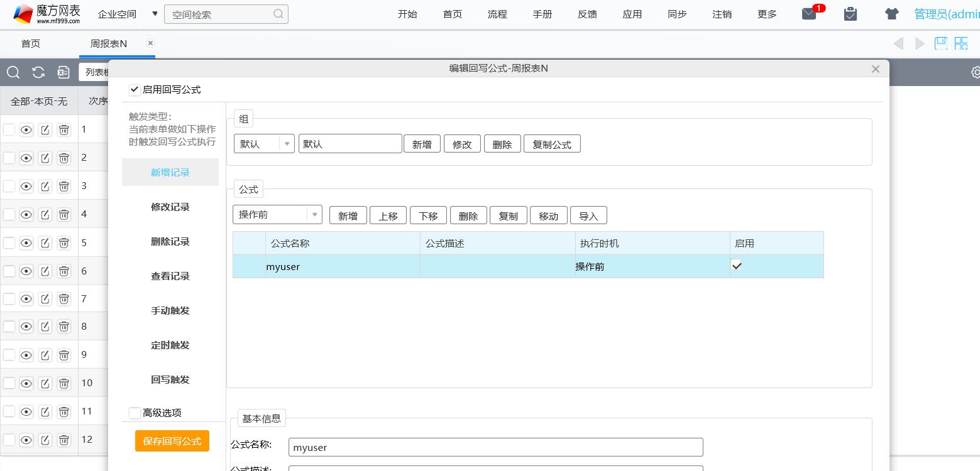Go to previous tab with left arrow
The image size is (980, 471).
[898, 43]
